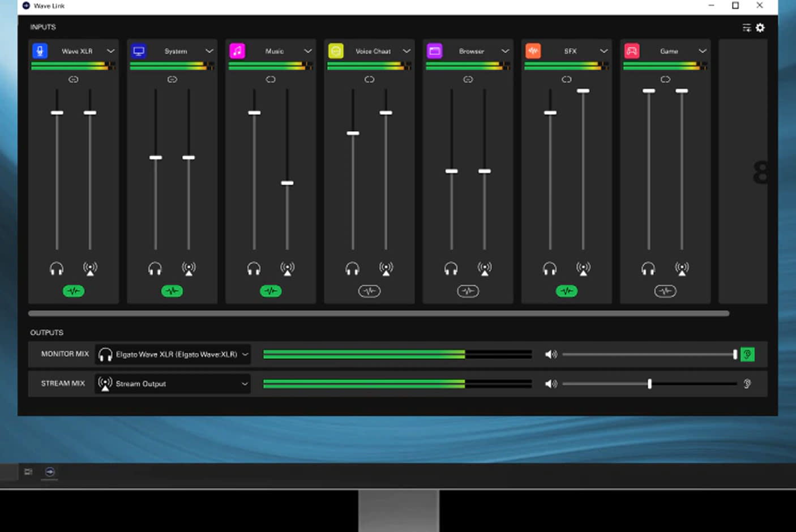Viewport: 796px width, 532px height.
Task: Unlink the Browser channel faders
Action: point(468,80)
